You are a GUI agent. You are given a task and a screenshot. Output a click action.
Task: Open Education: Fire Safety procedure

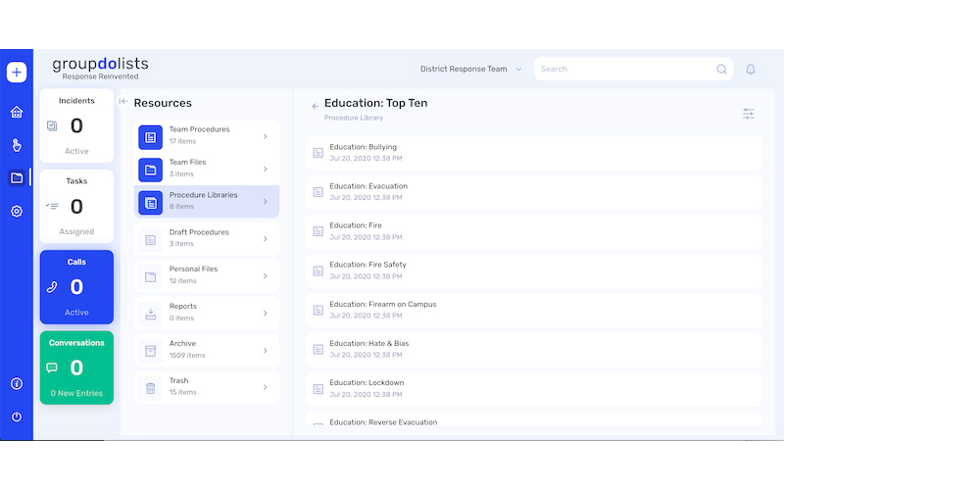534,271
